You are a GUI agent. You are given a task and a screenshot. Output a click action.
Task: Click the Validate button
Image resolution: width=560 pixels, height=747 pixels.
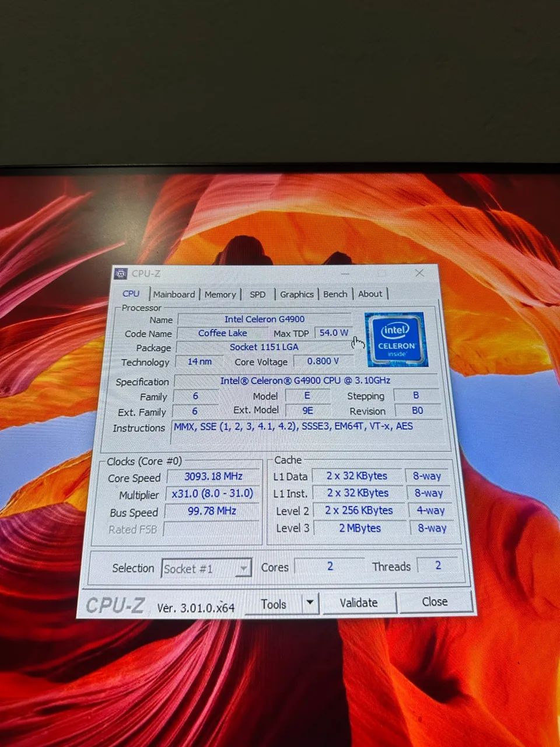pyautogui.click(x=359, y=602)
